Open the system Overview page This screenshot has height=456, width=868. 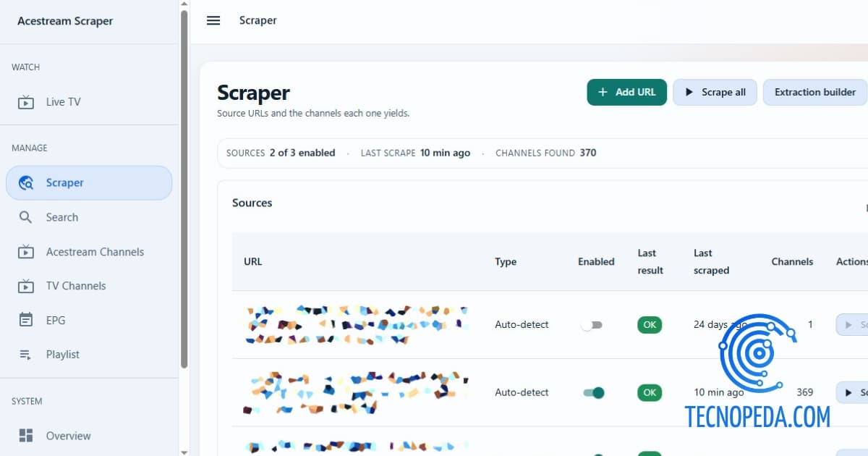click(x=89, y=436)
